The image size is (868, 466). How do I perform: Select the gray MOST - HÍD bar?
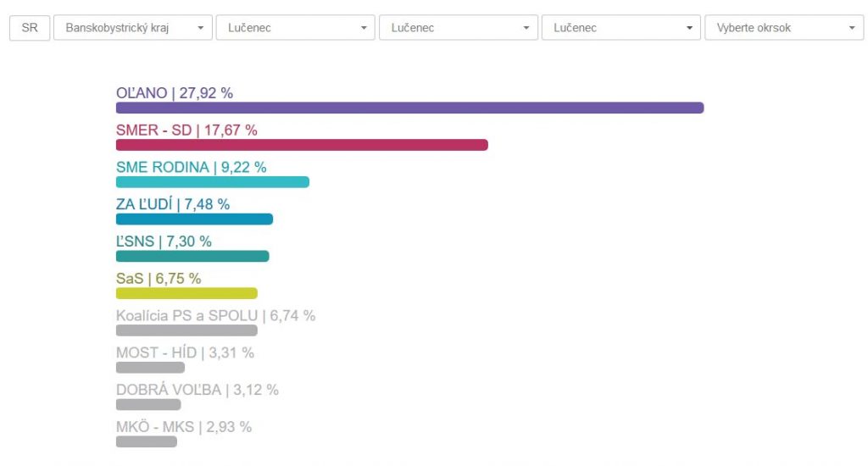(150, 368)
